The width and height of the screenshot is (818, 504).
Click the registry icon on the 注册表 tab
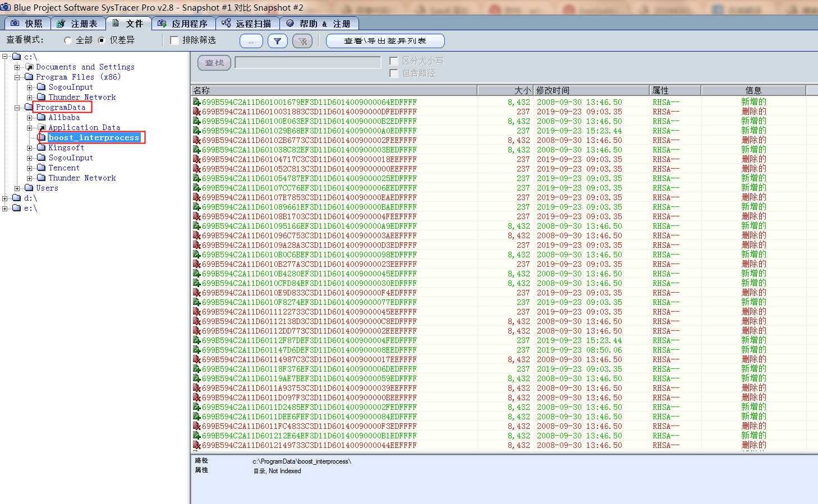[x=61, y=23]
